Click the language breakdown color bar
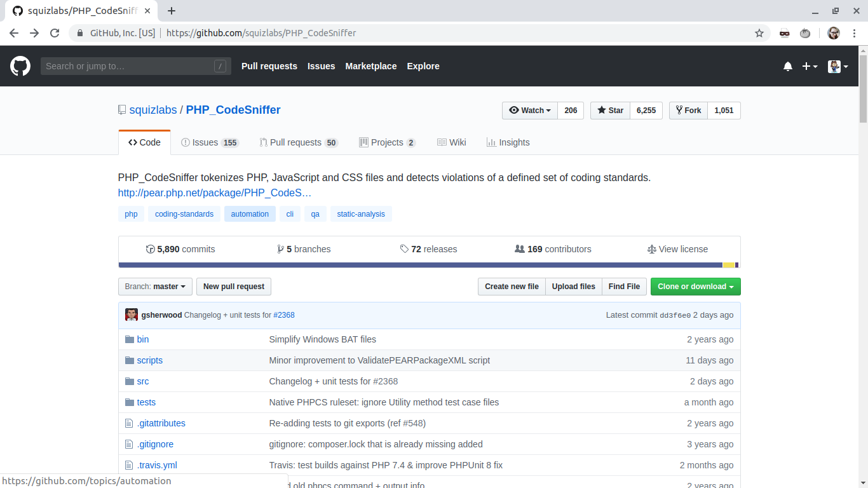Screen dimensions: 868x488 (429, 265)
